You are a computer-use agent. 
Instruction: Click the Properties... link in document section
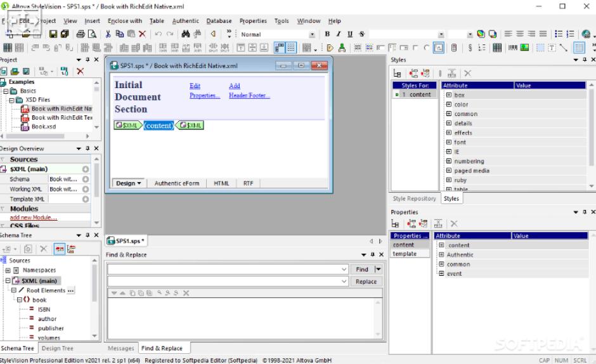click(205, 96)
